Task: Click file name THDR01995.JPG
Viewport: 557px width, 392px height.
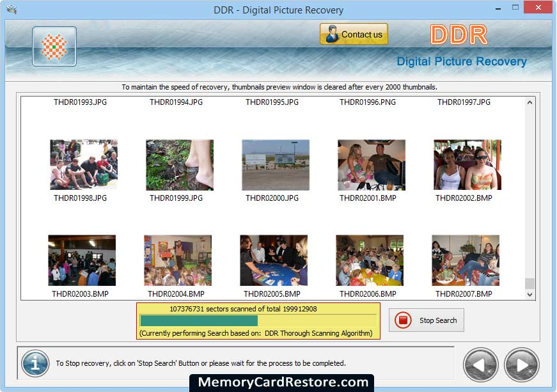Action: tap(272, 102)
